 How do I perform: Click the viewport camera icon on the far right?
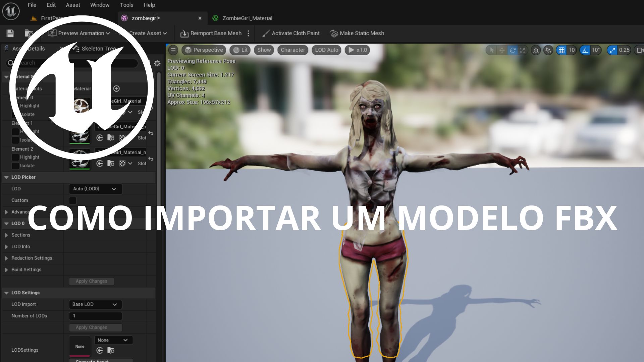pyautogui.click(x=639, y=50)
